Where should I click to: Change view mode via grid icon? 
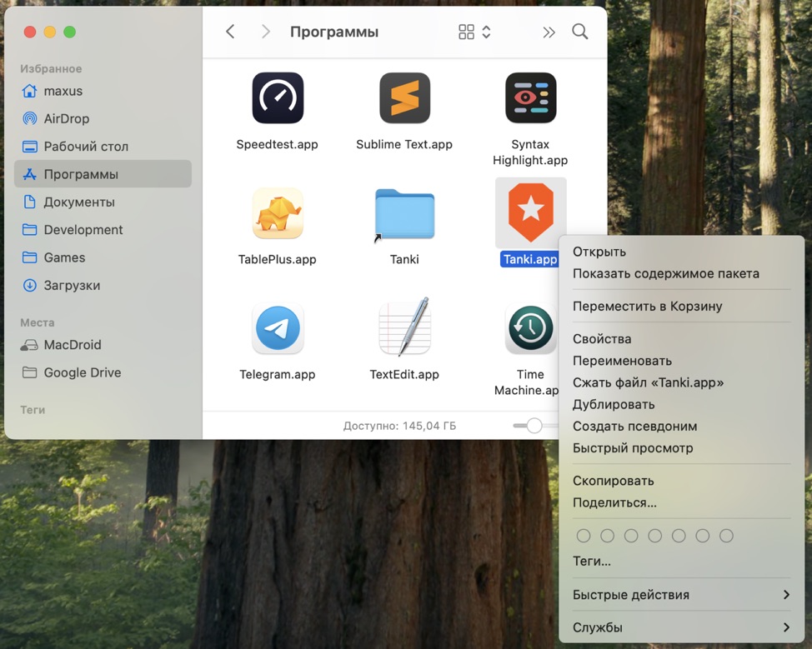(x=466, y=32)
